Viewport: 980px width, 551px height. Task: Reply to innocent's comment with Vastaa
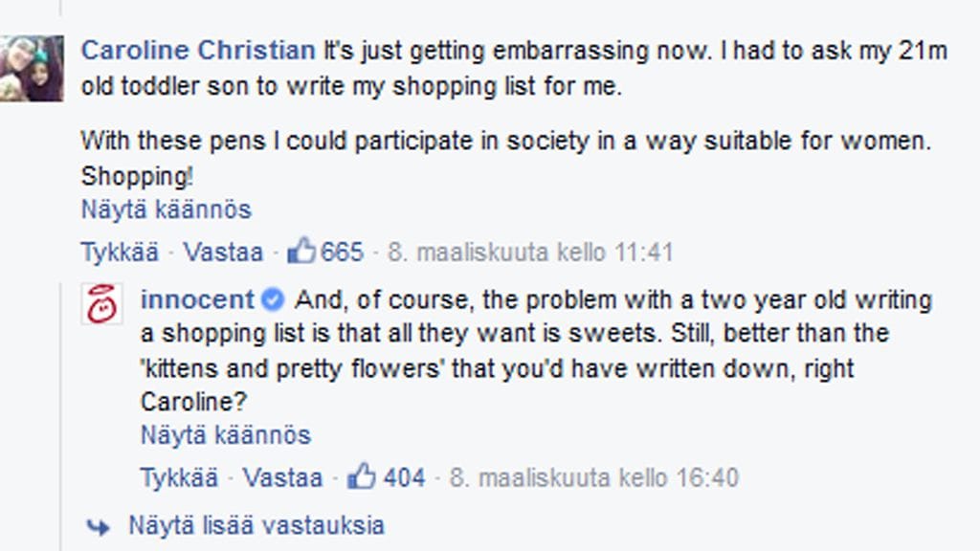[x=282, y=476]
